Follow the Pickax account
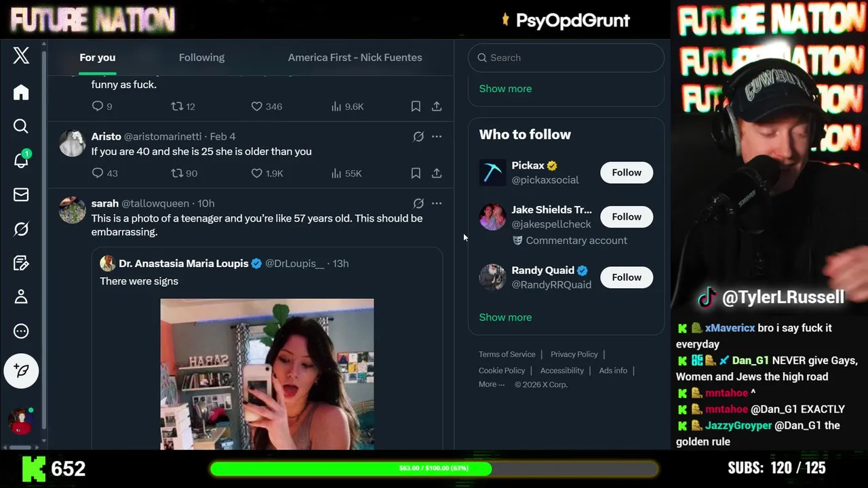 (x=627, y=173)
